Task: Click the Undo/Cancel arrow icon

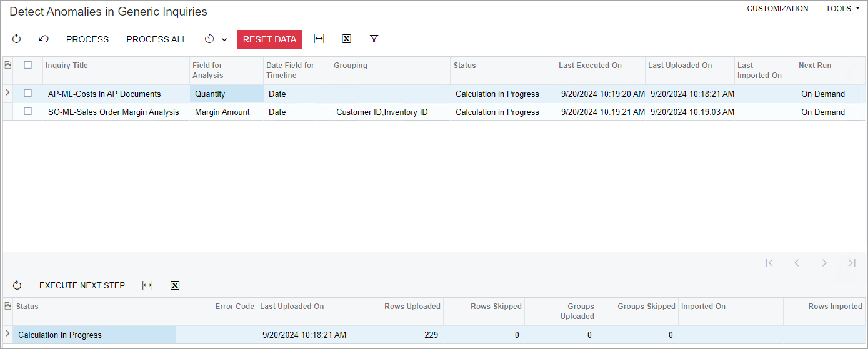Action: click(44, 39)
